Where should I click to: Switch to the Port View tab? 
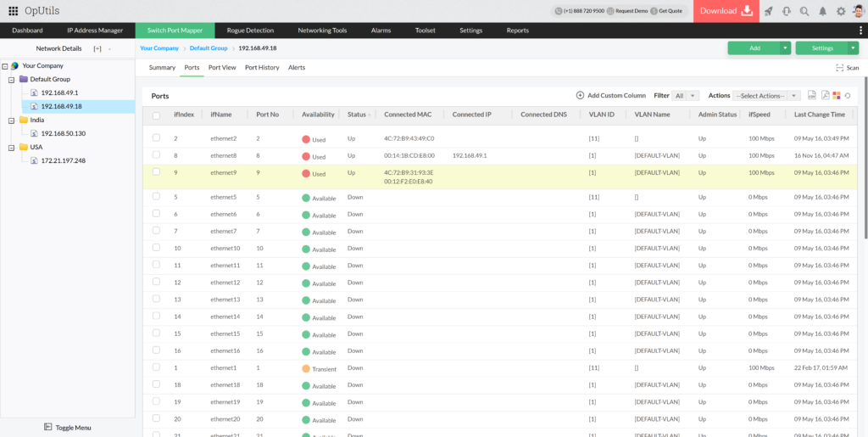click(x=222, y=67)
